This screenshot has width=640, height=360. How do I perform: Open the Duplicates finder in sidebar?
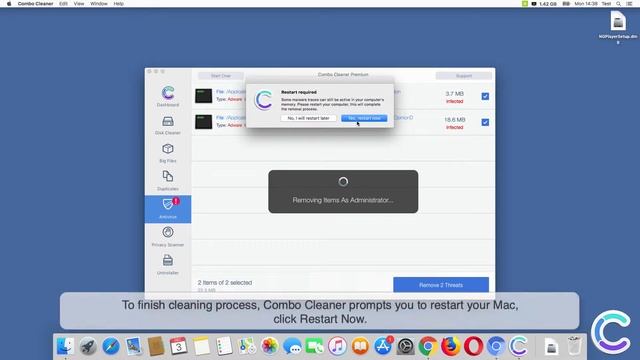pos(168,181)
